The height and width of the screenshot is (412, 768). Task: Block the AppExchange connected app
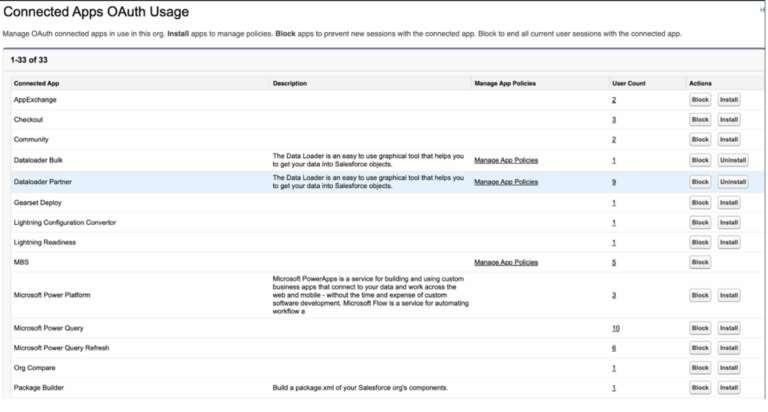point(700,100)
